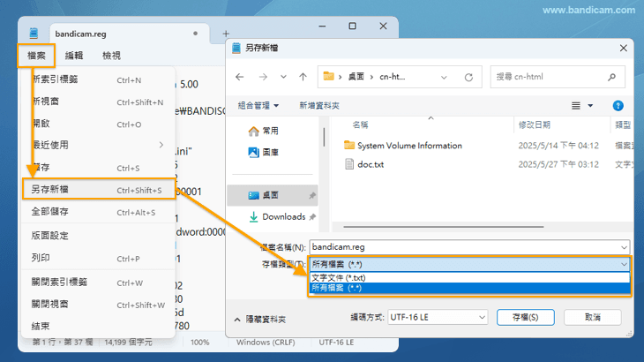
Task: Click horizontal scrollbar in file list
Action: [x=444, y=226]
